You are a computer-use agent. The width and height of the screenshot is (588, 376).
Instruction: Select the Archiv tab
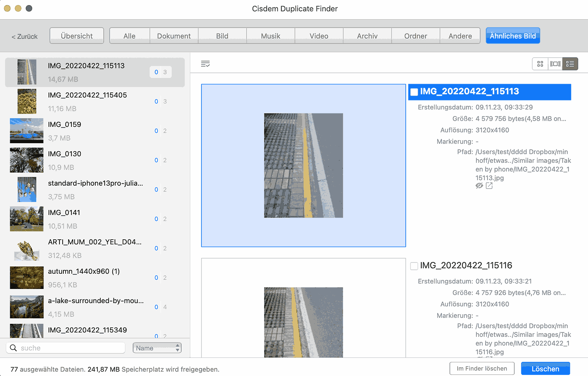tap(367, 36)
